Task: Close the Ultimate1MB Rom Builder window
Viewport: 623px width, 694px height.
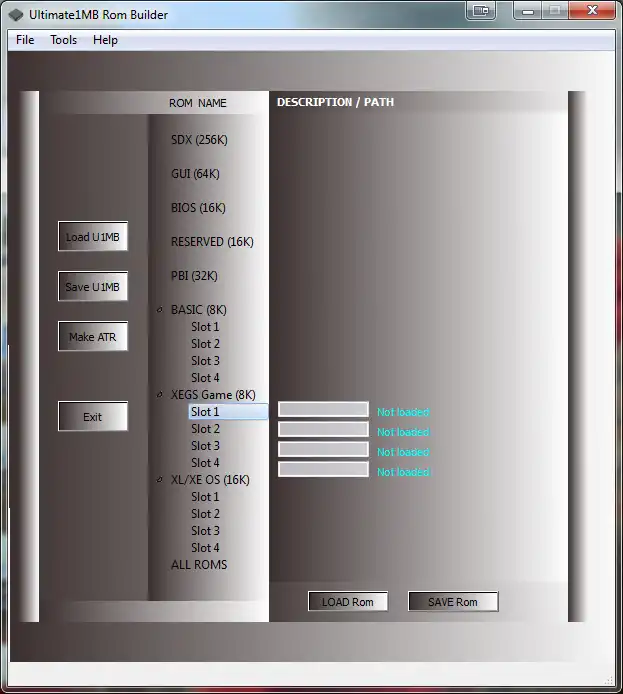Action: [592, 10]
